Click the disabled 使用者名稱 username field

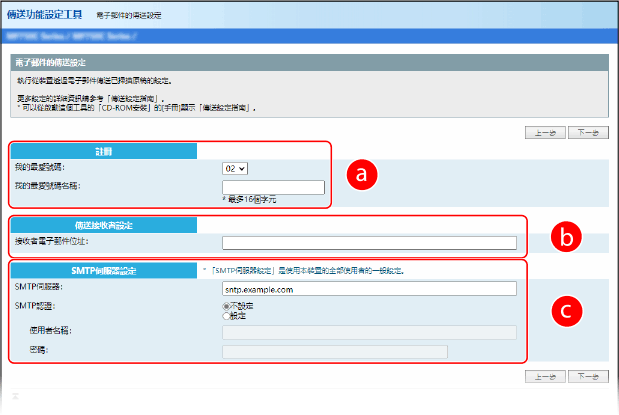pos(369,332)
